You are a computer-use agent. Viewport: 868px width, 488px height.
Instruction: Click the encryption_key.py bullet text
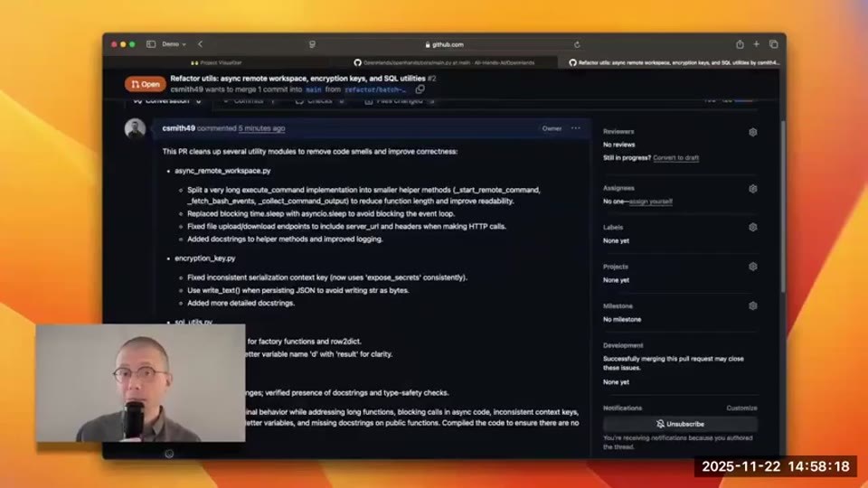[205, 258]
